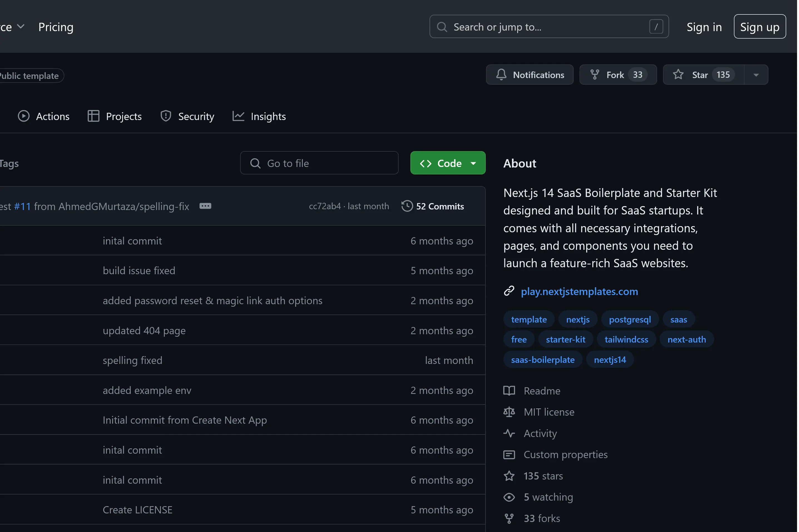Screen dimensions: 799x532
Task: Click the 52 Commits history icon
Action: tap(407, 206)
